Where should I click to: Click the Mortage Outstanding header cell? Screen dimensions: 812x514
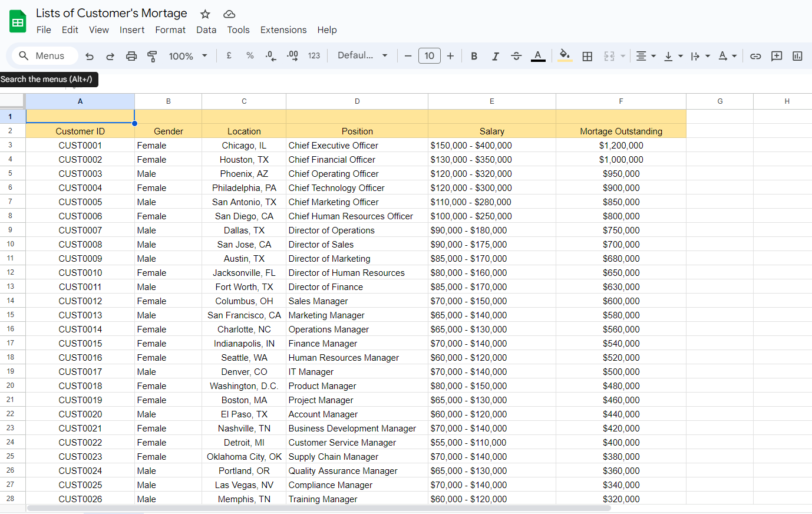[x=621, y=131]
